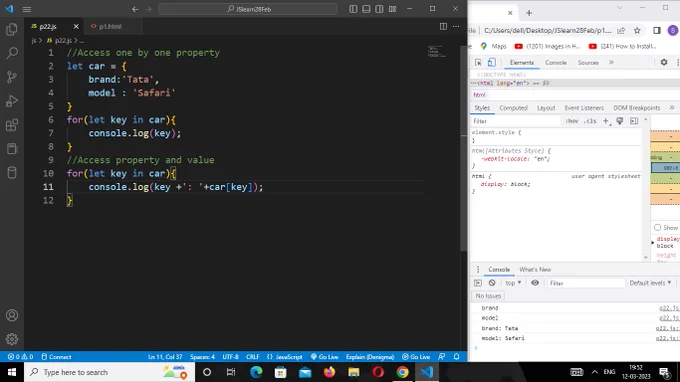Click the errors and warnings status item
Screen dimensions: 680x382
coord(20,357)
